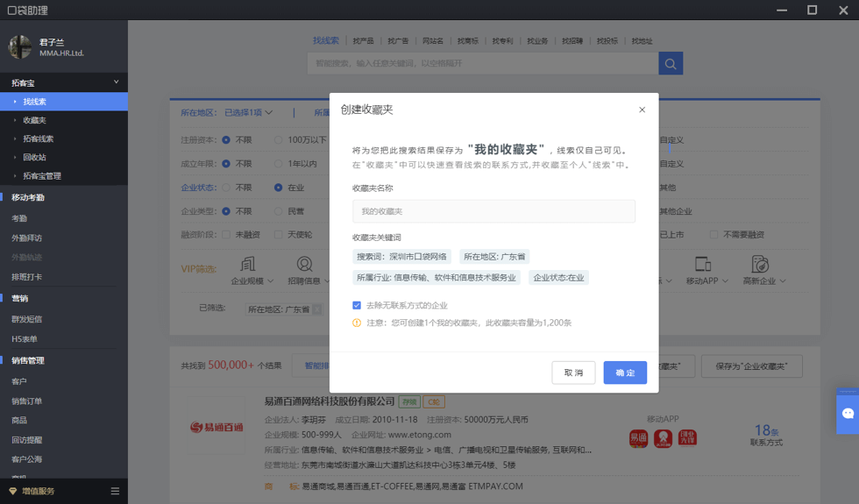859x504 pixels.
Task: Click the 企业规模 building icon
Action: click(x=247, y=264)
